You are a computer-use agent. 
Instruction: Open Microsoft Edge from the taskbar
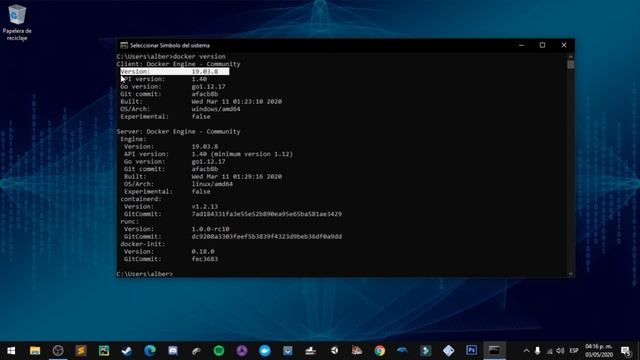(x=150, y=351)
